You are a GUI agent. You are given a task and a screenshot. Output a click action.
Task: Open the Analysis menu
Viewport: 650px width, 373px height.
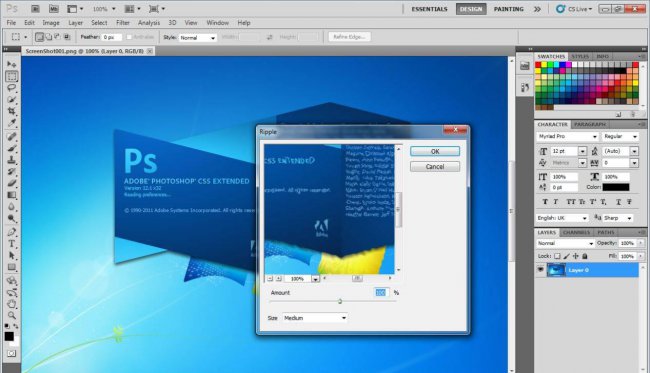149,23
